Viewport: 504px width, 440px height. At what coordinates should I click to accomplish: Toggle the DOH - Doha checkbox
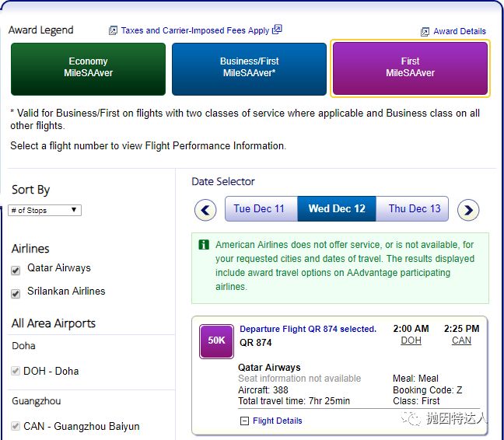(16, 371)
